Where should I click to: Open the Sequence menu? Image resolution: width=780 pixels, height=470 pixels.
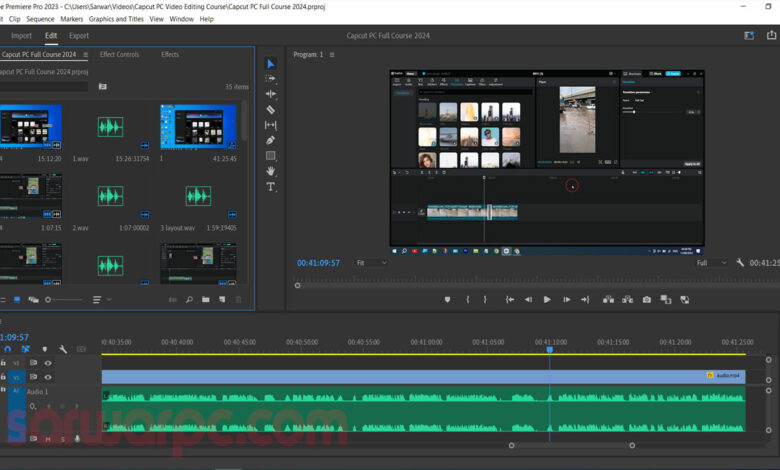[x=40, y=19]
